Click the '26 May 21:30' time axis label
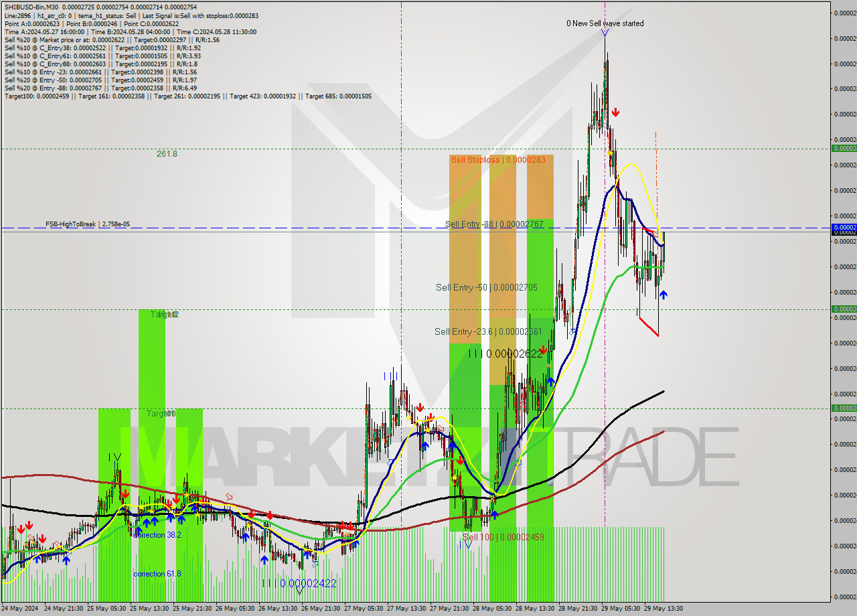The width and height of the screenshot is (857, 616). tap(321, 609)
